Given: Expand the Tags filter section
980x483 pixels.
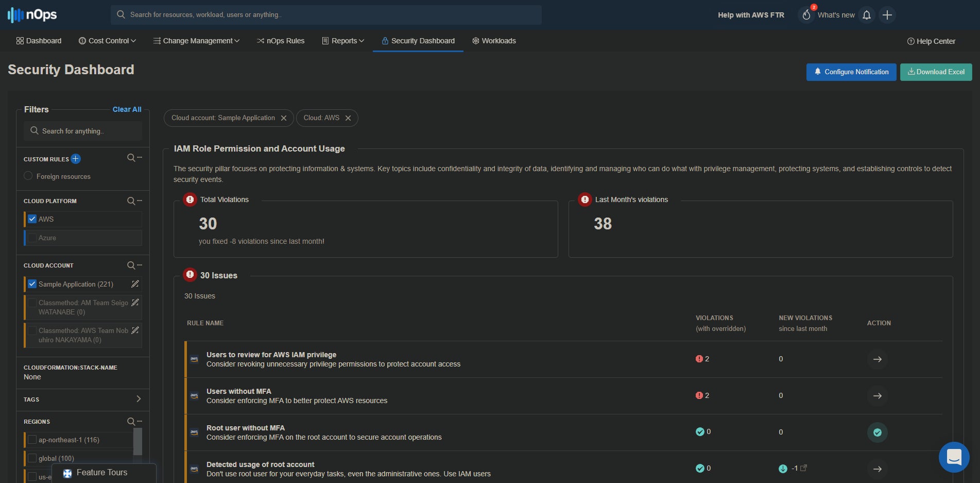Looking at the screenshot, I should click(138, 399).
